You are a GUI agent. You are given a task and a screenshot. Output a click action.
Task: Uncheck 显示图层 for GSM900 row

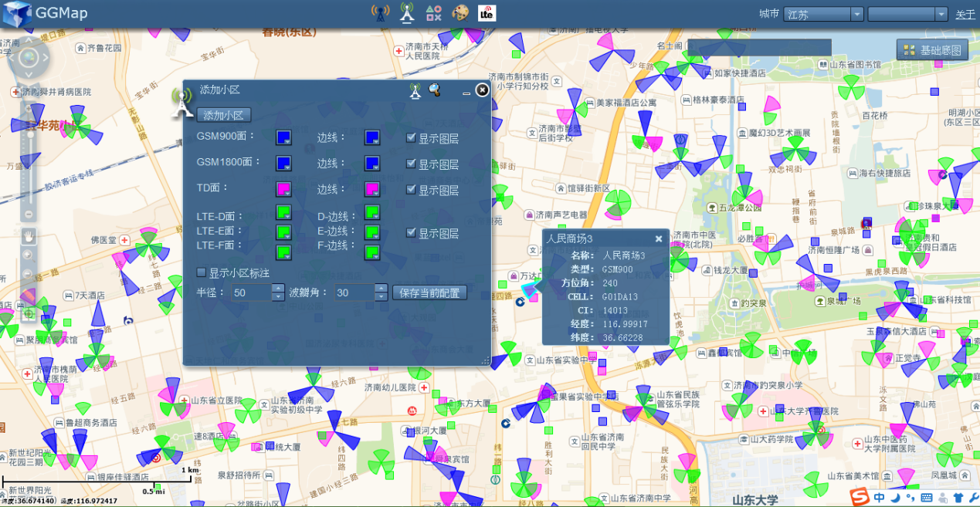tap(412, 138)
